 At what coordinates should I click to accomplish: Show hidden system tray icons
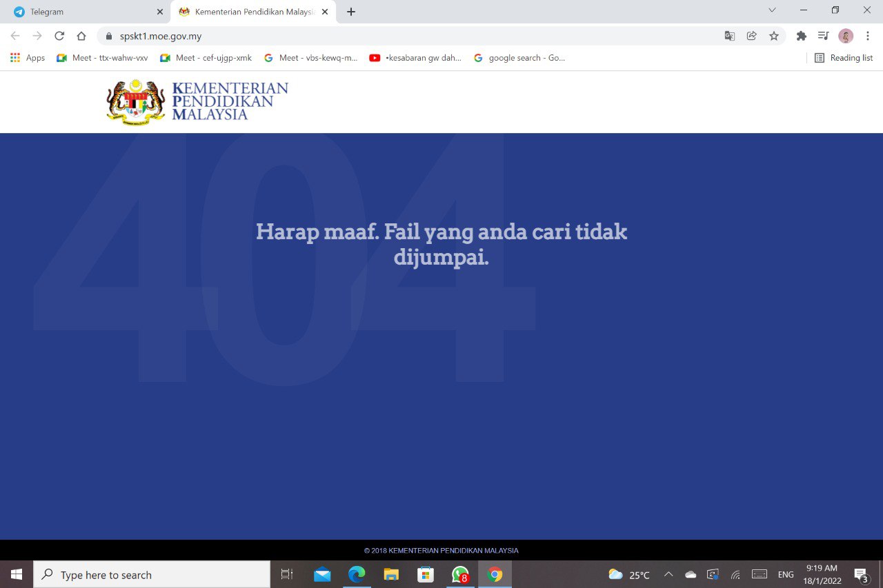[668, 574]
